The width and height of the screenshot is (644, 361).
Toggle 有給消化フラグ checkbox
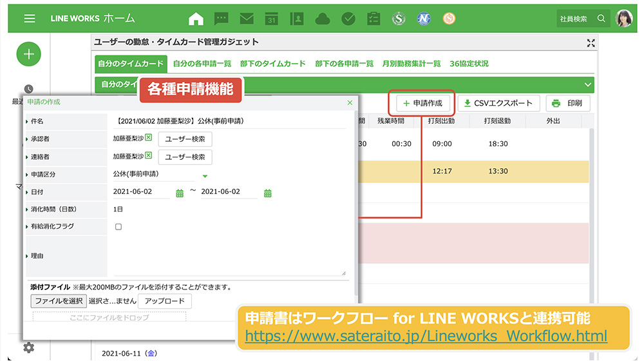[118, 226]
